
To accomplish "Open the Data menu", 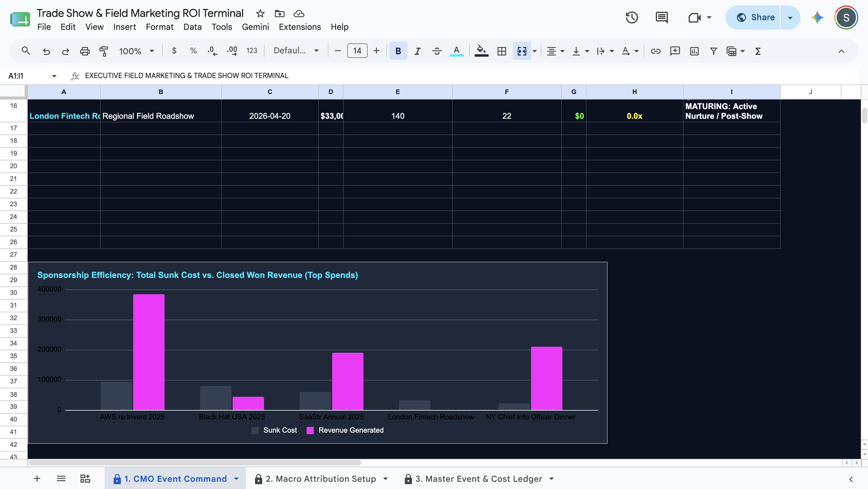I will tap(192, 27).
